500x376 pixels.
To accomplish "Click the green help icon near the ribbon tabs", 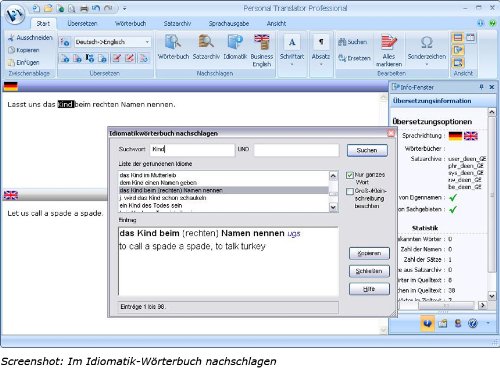I will pos(492,23).
